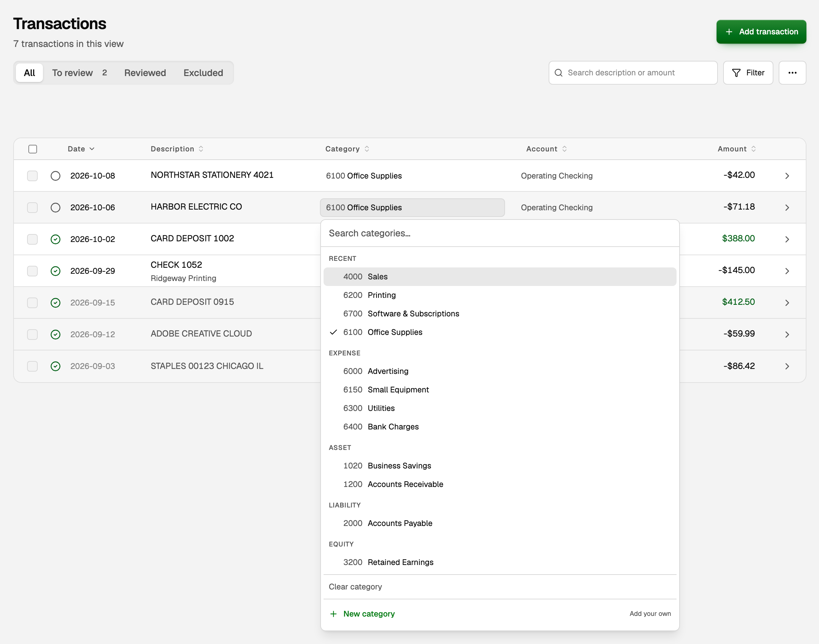Screen dimensions: 819x644
Task: Sort by the Description column
Action: pyautogui.click(x=177, y=149)
